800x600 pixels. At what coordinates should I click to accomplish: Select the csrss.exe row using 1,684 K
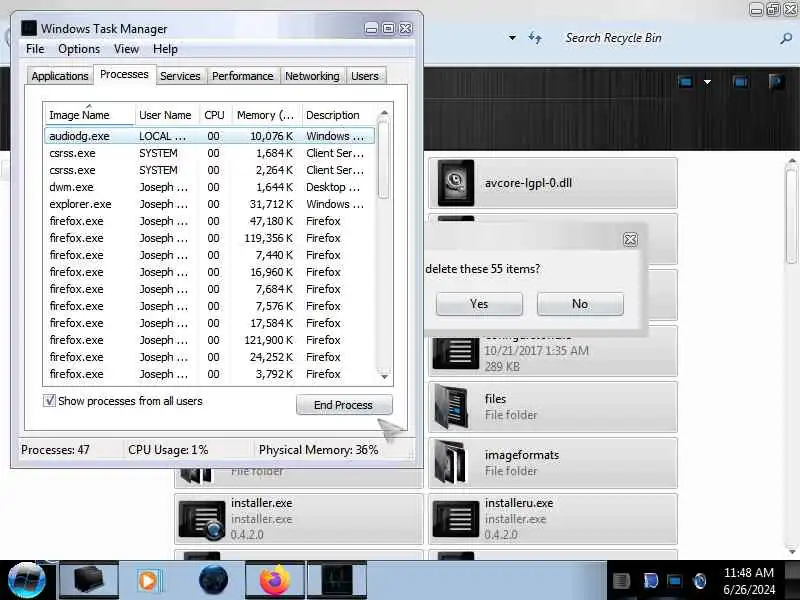coord(210,153)
